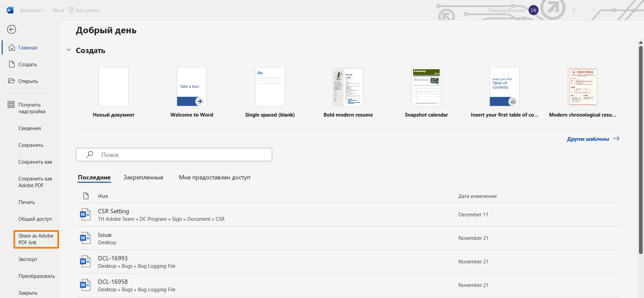This screenshot has width=644, height=298.
Task: Choose the Bold modern resume template
Action: pos(348,92)
